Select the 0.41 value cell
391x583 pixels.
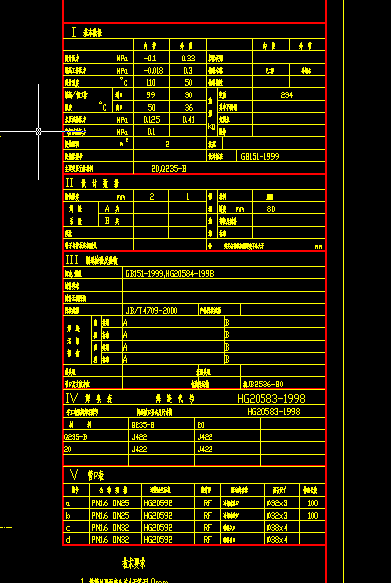[188, 120]
